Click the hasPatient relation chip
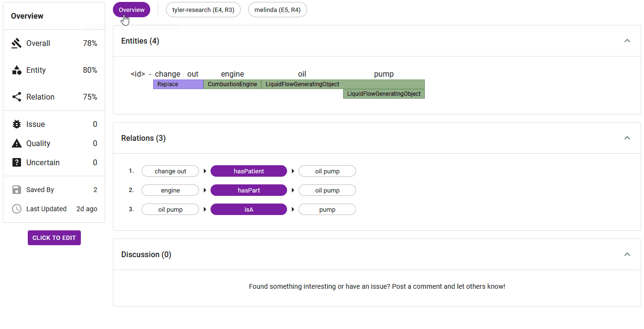The image size is (644, 329). point(249,171)
